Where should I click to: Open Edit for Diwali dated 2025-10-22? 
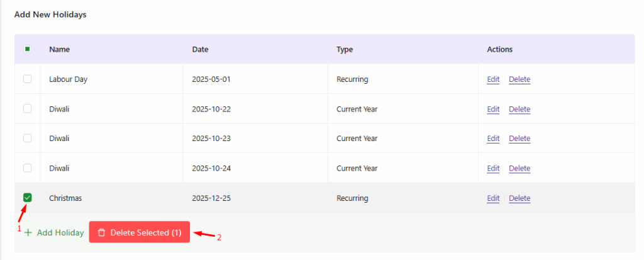coord(493,109)
